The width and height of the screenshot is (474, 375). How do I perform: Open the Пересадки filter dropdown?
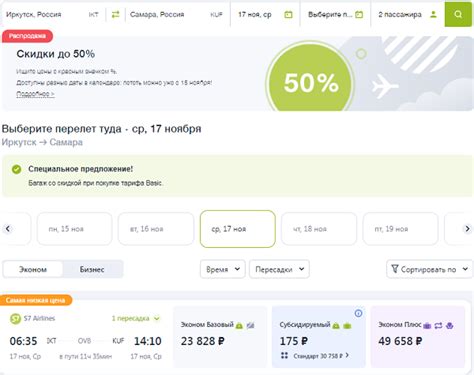[x=279, y=269]
